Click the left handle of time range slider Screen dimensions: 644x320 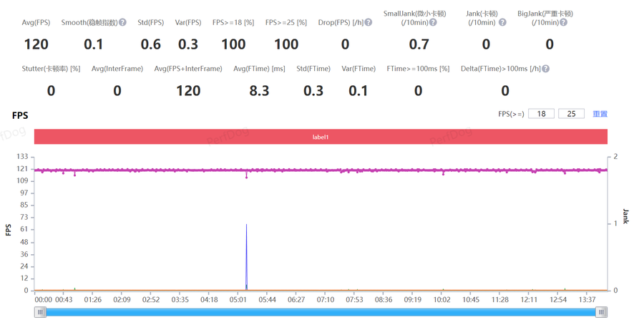click(41, 312)
